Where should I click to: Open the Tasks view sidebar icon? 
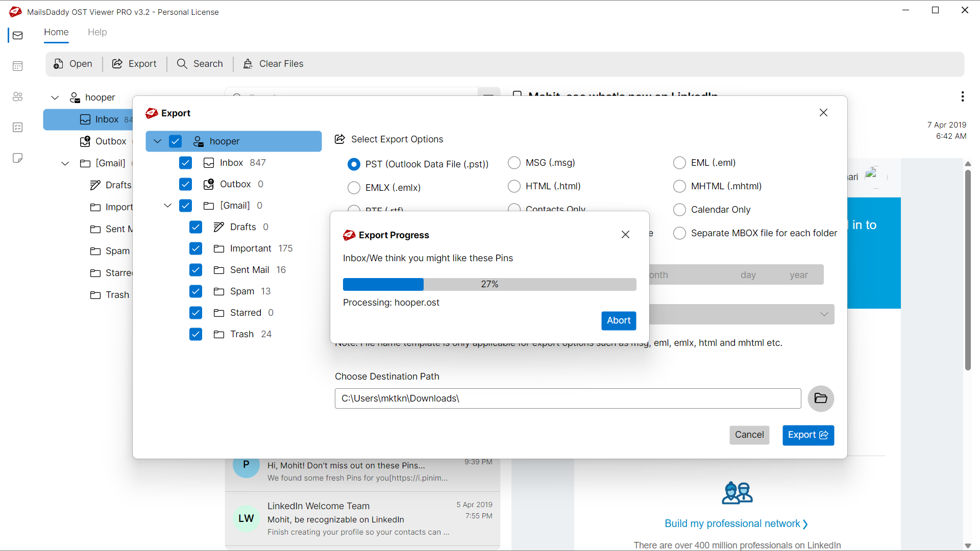point(18,127)
